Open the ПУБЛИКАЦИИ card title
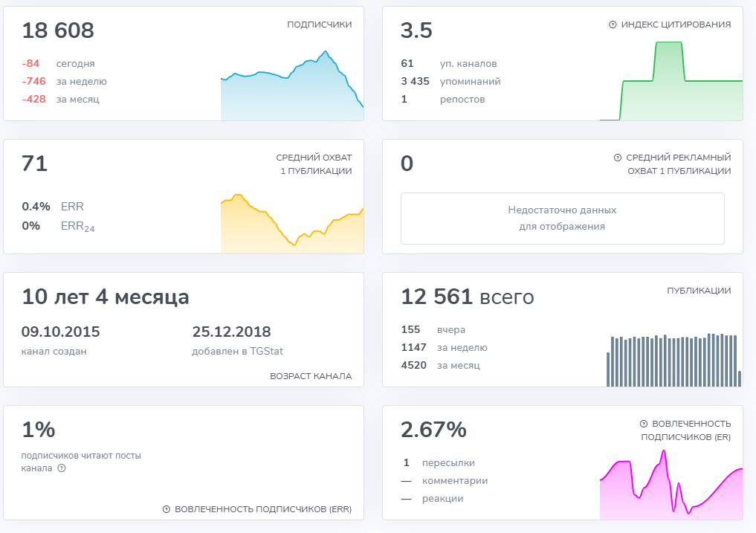The width and height of the screenshot is (756, 533). (x=699, y=291)
